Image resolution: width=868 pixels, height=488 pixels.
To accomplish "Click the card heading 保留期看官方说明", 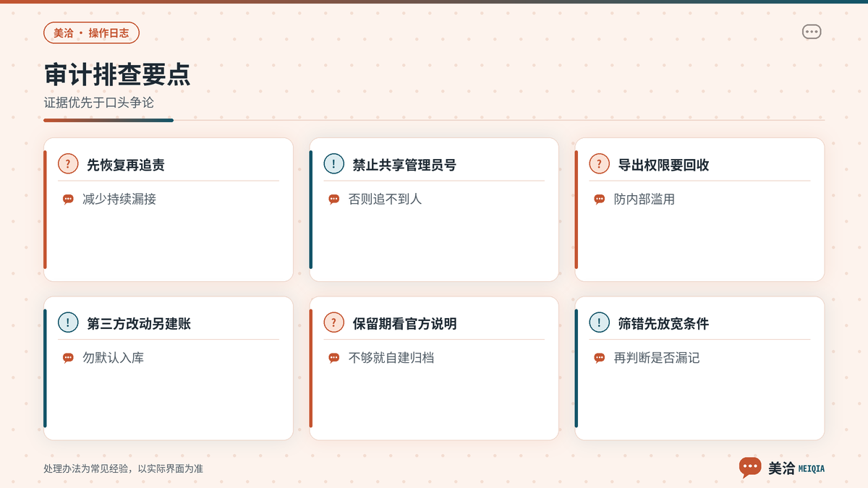I will tap(404, 324).
